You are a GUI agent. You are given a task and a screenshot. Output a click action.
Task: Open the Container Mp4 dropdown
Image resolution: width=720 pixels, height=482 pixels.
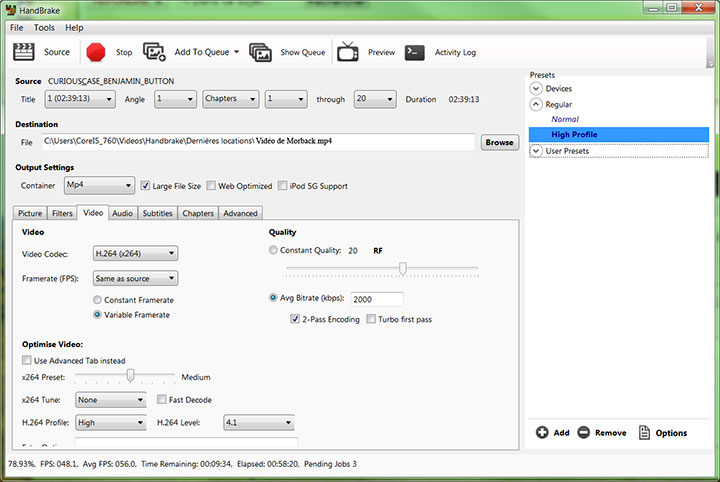[x=99, y=185]
